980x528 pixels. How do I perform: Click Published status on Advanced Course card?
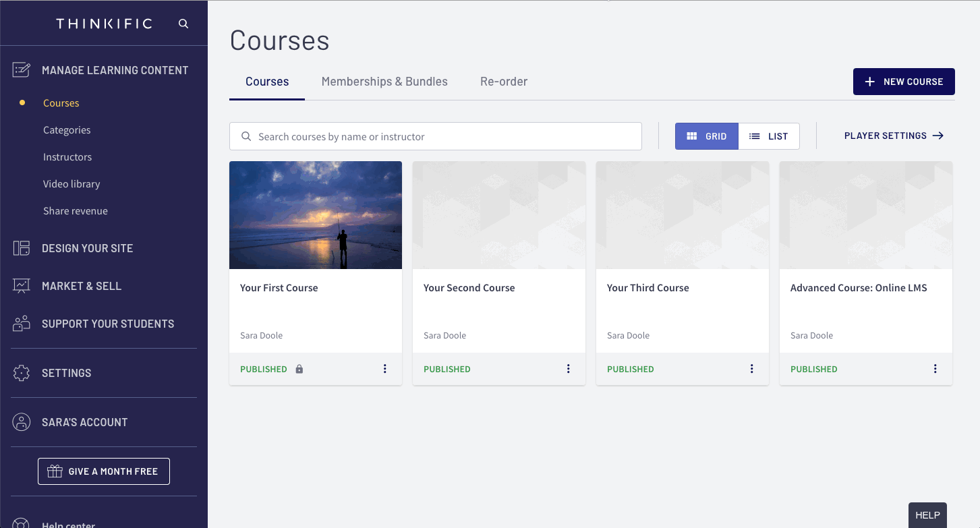814,369
